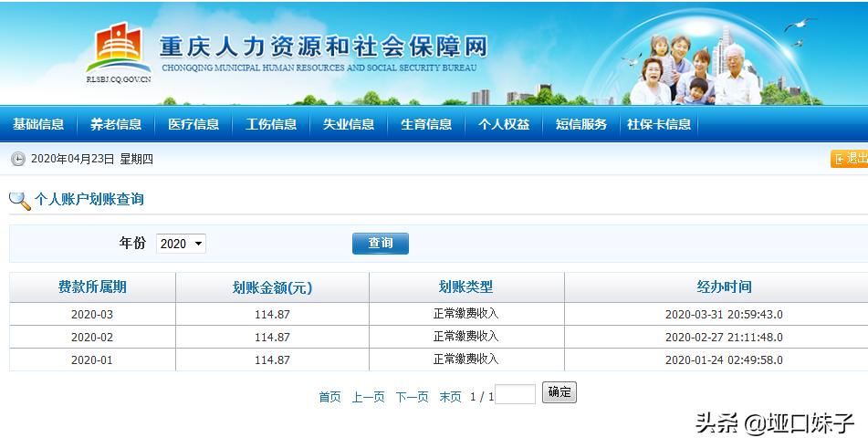The width and height of the screenshot is (868, 448).
Task: Open the 失业信息 navigation tab
Action: point(349,124)
